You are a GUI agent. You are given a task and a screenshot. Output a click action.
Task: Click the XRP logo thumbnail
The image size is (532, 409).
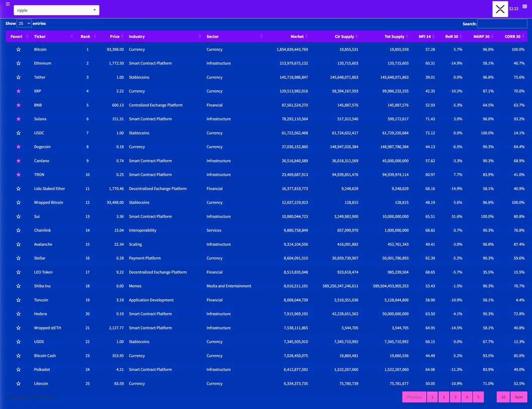click(500, 9)
